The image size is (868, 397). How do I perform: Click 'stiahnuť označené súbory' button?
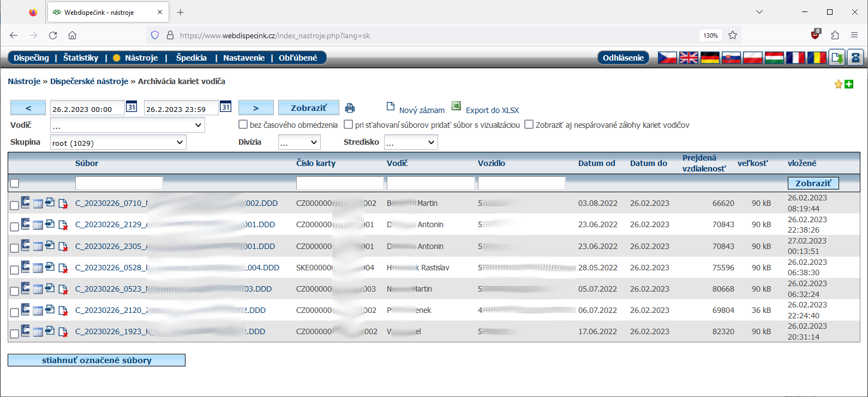click(x=97, y=360)
